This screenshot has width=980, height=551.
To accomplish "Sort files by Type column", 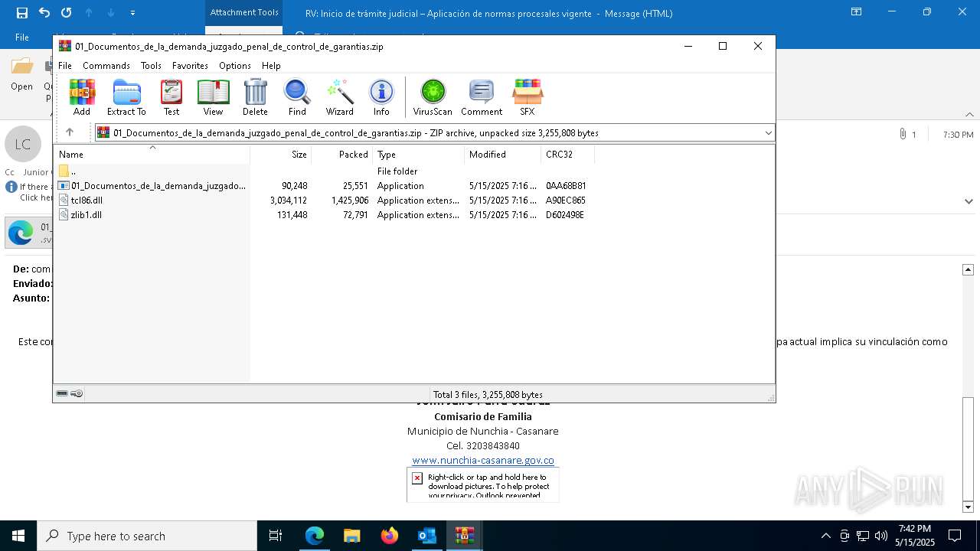I will (419, 155).
